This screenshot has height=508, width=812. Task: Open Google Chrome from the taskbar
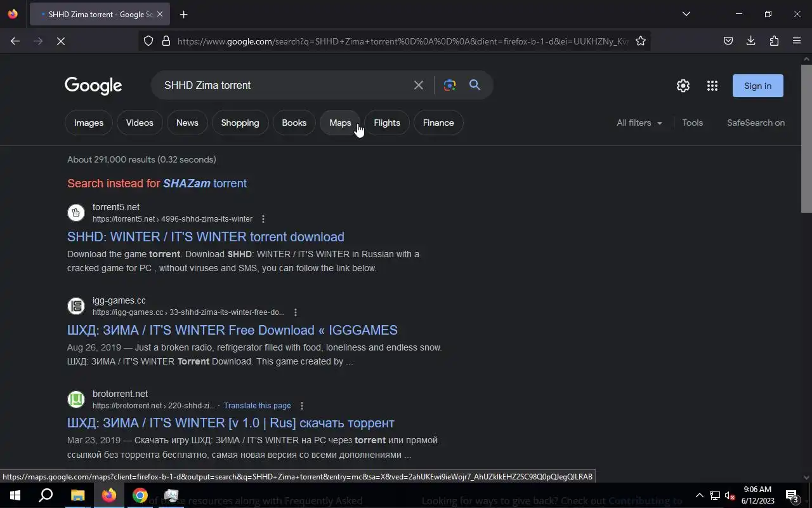(x=140, y=495)
